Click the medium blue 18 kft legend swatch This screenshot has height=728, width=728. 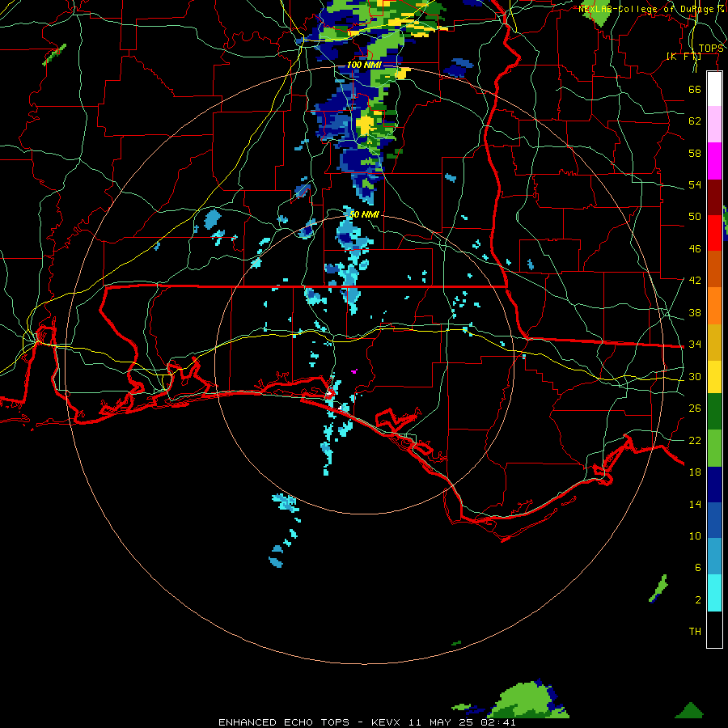point(714,521)
